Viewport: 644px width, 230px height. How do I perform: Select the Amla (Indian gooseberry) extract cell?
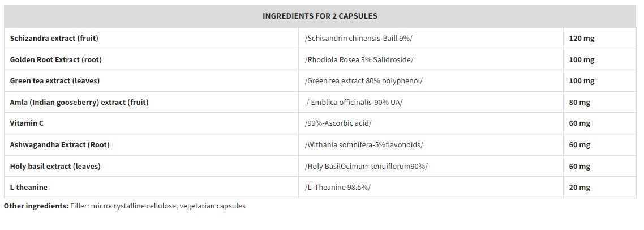pyautogui.click(x=79, y=103)
